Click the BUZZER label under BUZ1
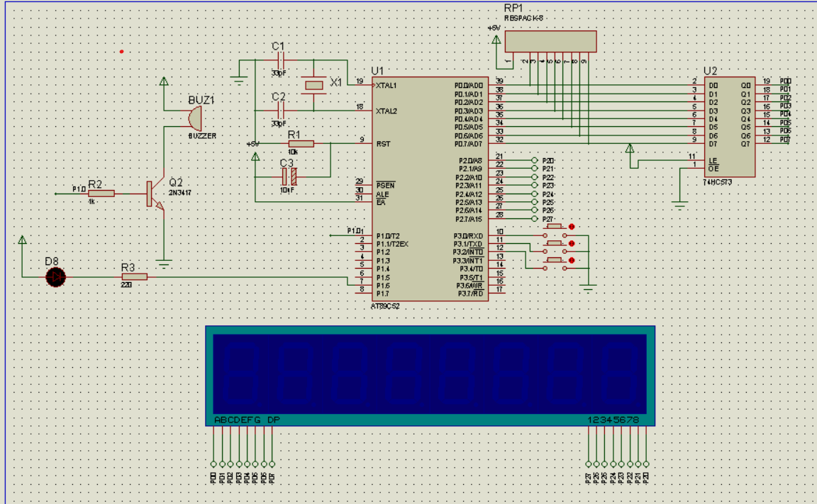The image size is (817, 504). (x=202, y=136)
